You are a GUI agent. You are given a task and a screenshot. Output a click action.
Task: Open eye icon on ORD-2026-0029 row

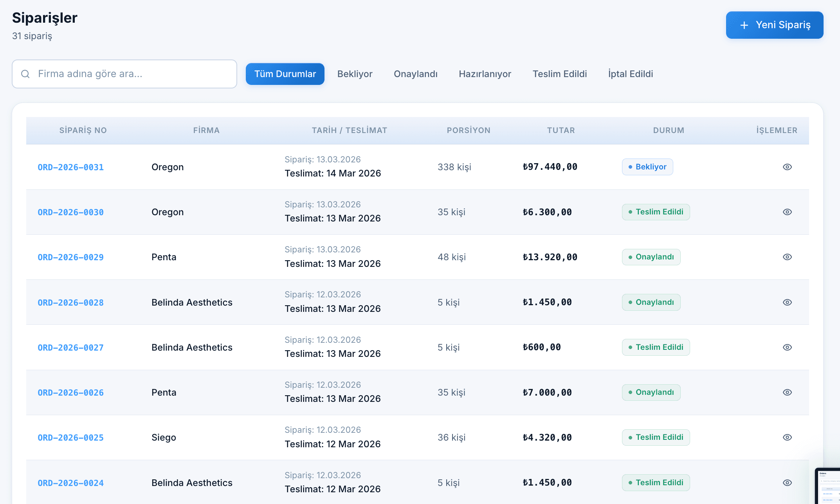(787, 257)
